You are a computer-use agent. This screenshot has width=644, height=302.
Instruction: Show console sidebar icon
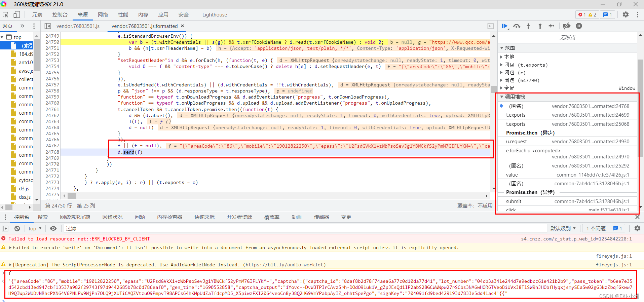coord(5,228)
